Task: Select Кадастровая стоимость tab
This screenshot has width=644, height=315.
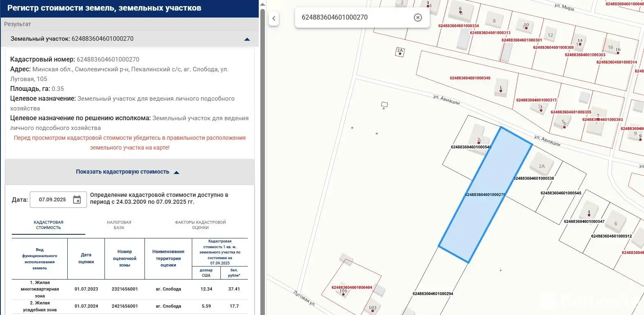Action: coord(48,225)
